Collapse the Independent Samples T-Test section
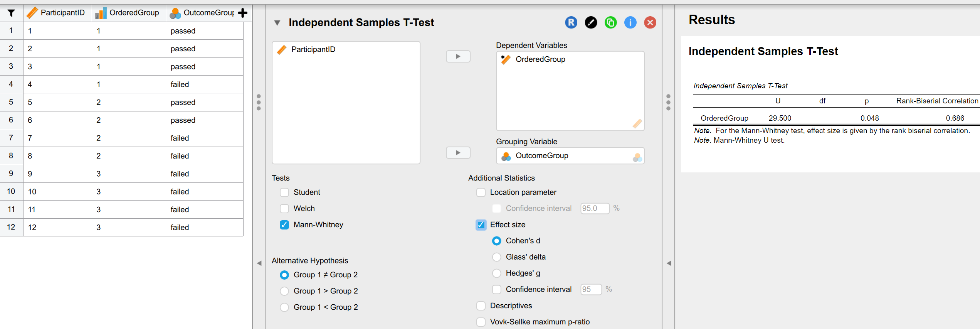The width and height of the screenshot is (980, 329). tap(277, 23)
